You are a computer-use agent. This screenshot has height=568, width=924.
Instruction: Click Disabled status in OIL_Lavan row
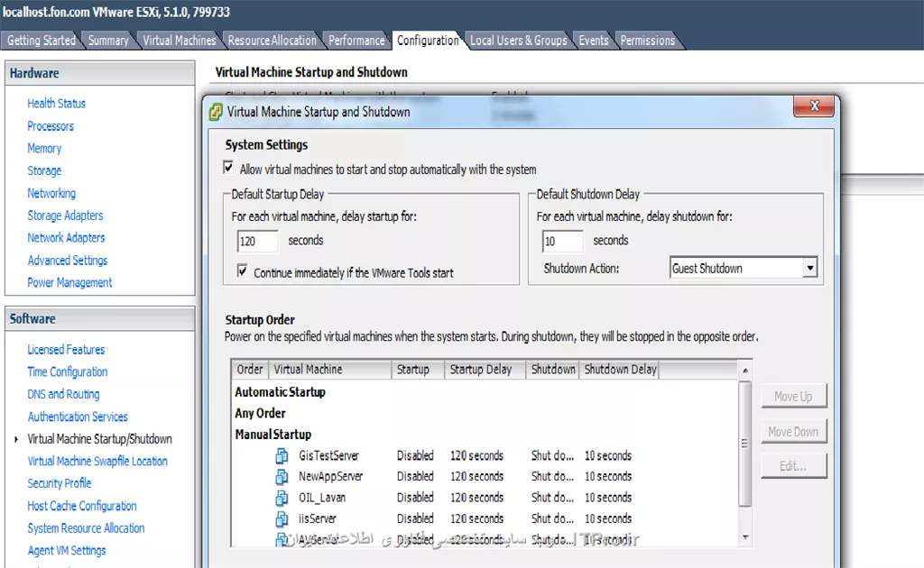(415, 498)
